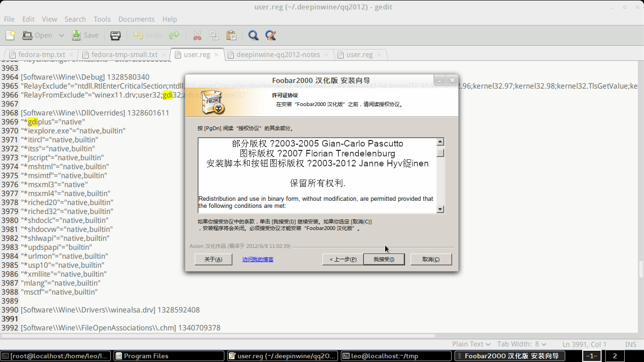This screenshot has width=644, height=362.
Task: Select Foobar2000 installer entry in taskbar
Action: (510, 356)
